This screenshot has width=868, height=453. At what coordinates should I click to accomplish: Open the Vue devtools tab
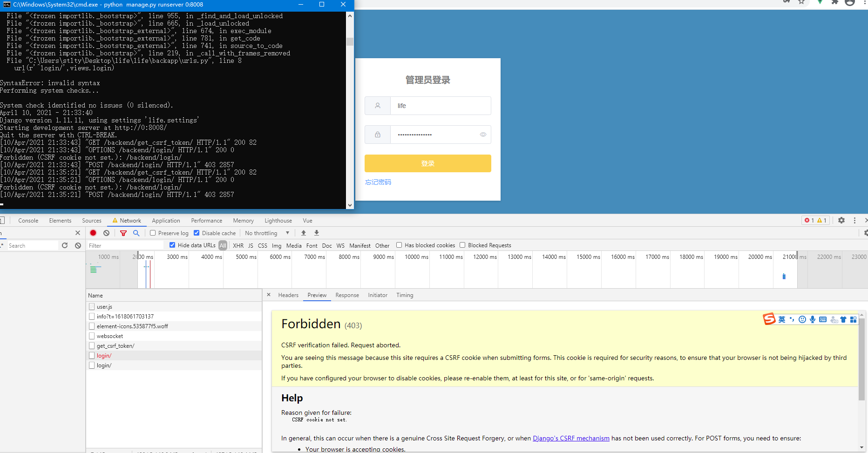pos(307,221)
